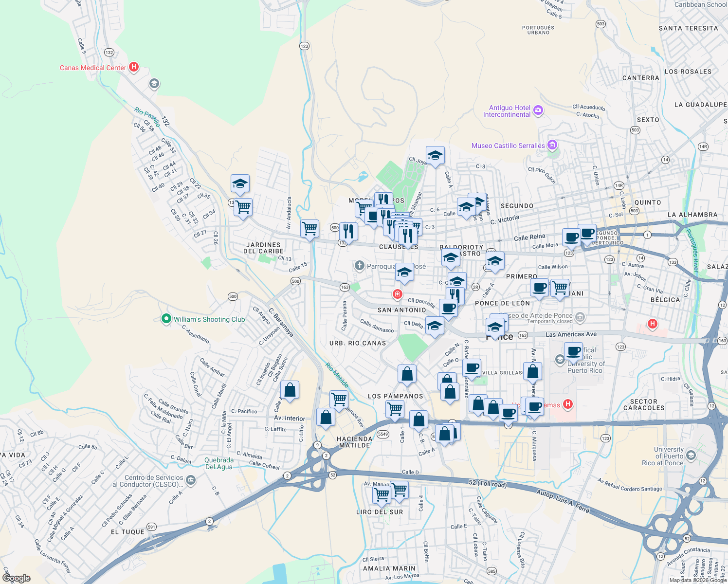The height and width of the screenshot is (584, 728).
Task: Click the gray school icon near Río Pastillo
Action: [154, 84]
